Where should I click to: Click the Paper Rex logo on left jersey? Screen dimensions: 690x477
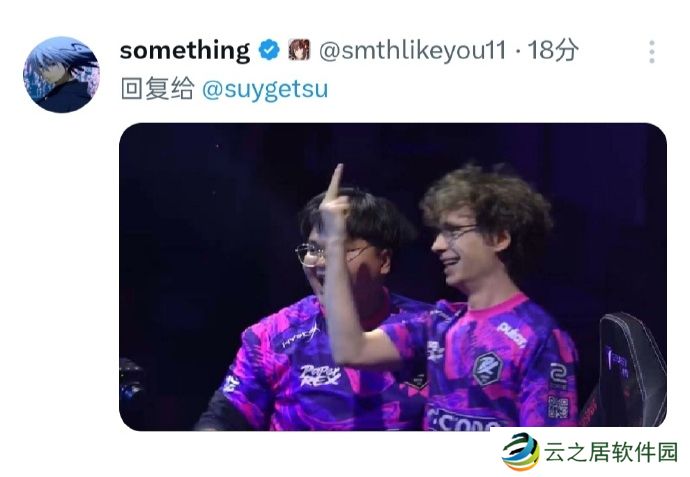pos(320,375)
